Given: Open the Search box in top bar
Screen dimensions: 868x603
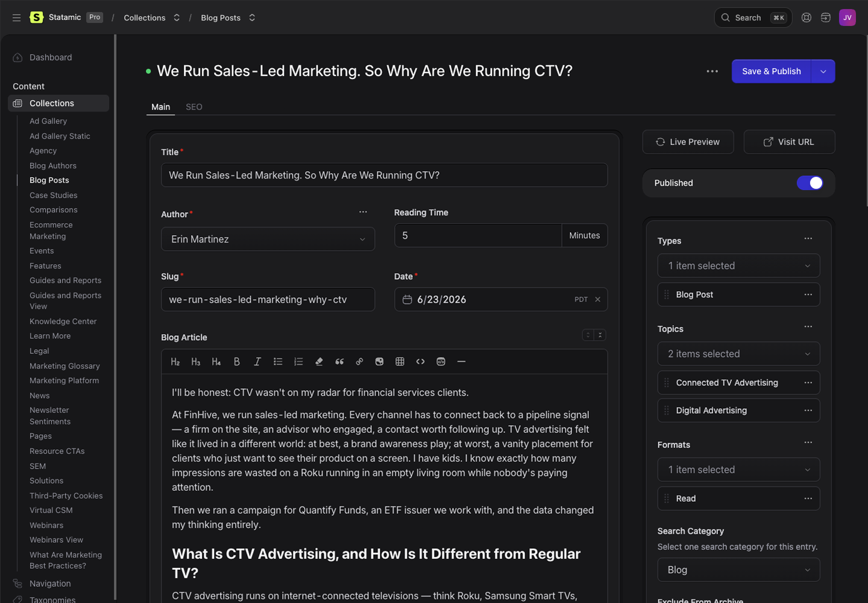Looking at the screenshot, I should [x=753, y=17].
